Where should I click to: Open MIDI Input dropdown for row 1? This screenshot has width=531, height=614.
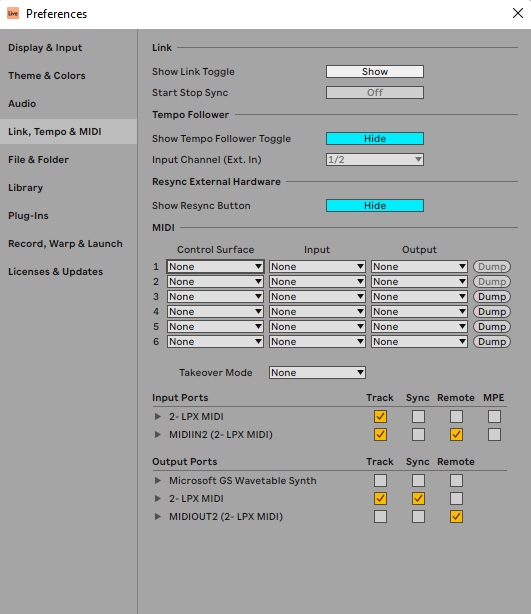(317, 267)
